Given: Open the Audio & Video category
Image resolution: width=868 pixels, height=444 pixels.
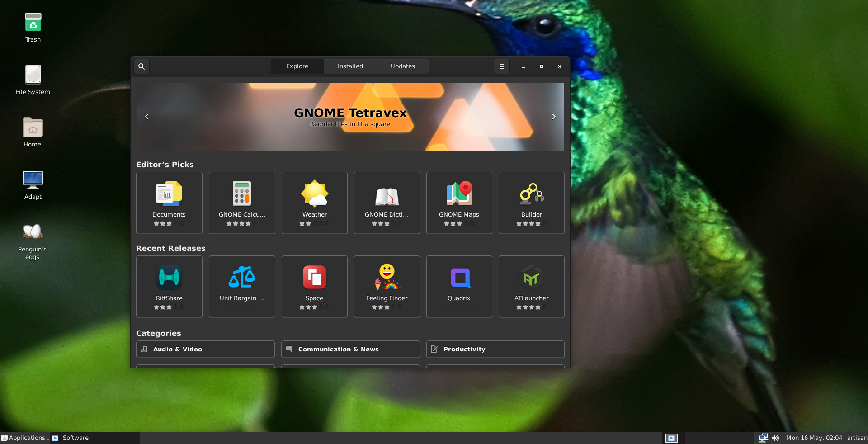Looking at the screenshot, I should click(x=205, y=349).
